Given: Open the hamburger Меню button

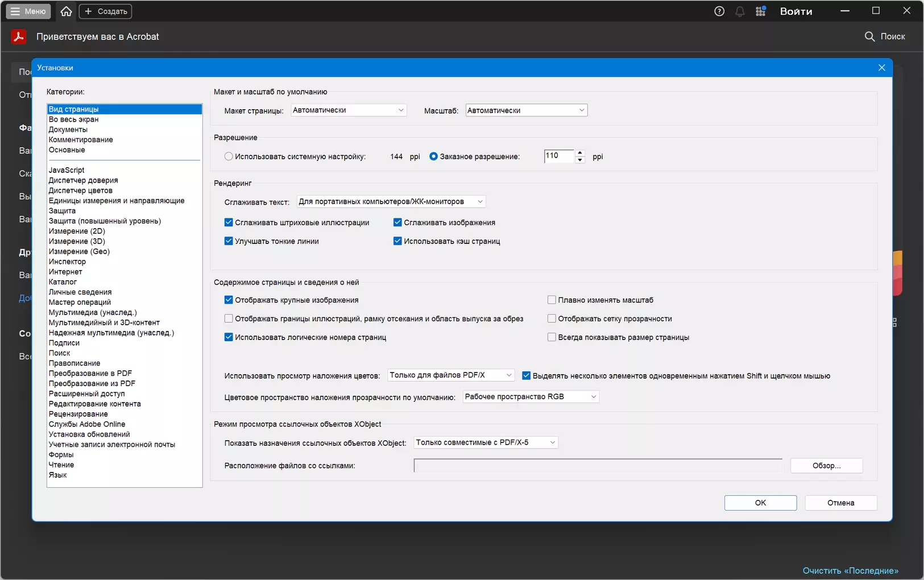Looking at the screenshot, I should point(28,11).
